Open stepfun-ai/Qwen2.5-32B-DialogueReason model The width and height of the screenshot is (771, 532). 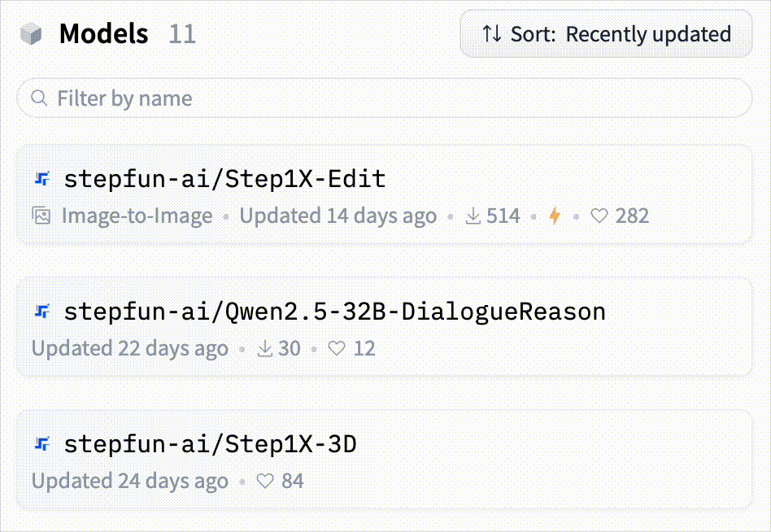(334, 312)
